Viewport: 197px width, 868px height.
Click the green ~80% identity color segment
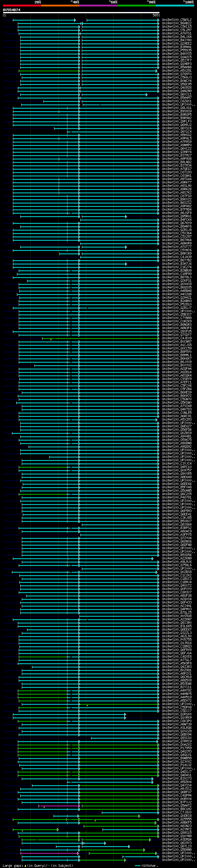[137, 6]
